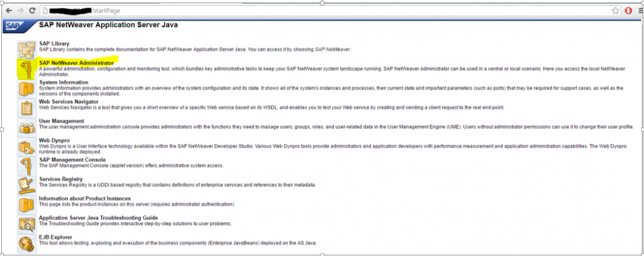
Task: Click the SAP NetWeaver Administrator icon
Action: [x=26, y=69]
